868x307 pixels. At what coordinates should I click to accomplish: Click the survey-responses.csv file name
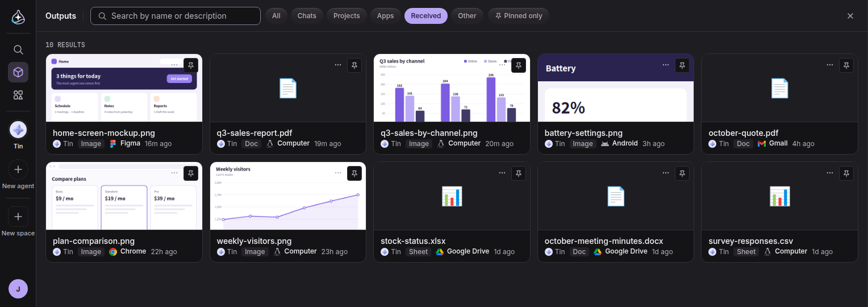coord(750,241)
